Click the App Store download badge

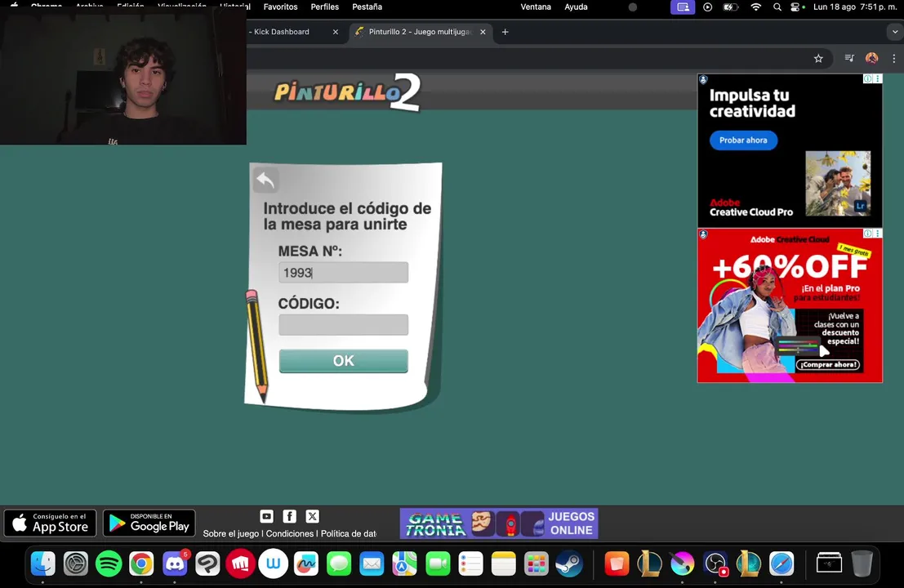click(50, 523)
